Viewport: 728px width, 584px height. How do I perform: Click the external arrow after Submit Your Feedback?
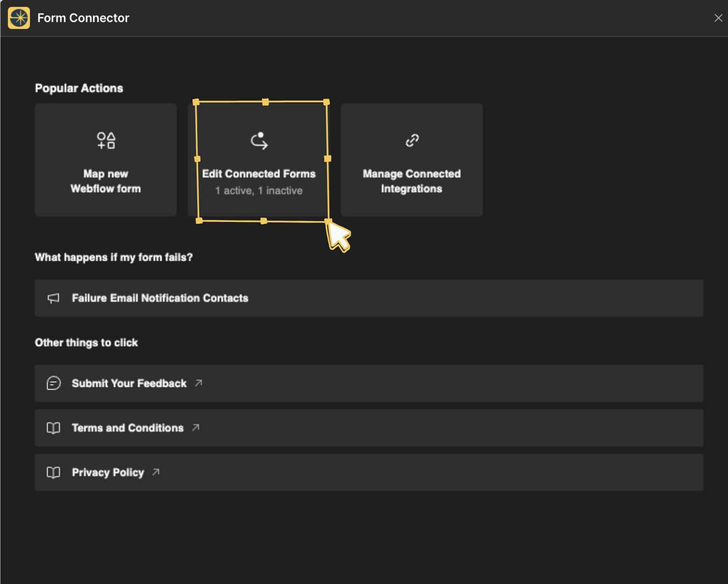(x=199, y=383)
